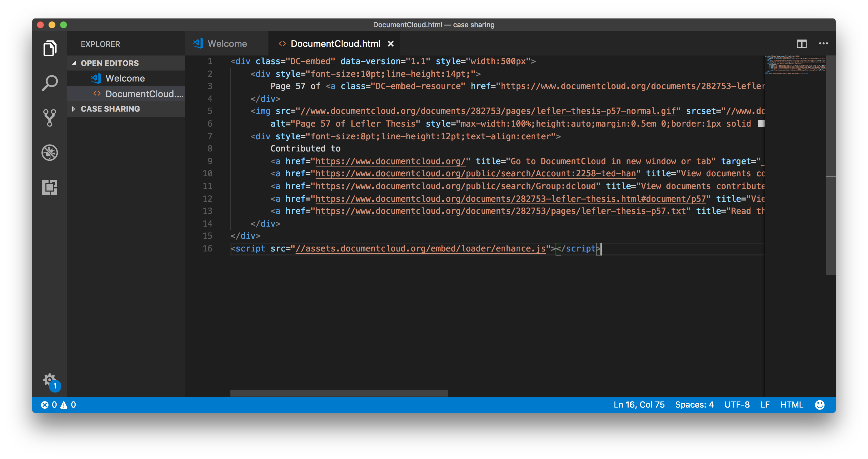Select Welcome in the open editors list

click(125, 78)
